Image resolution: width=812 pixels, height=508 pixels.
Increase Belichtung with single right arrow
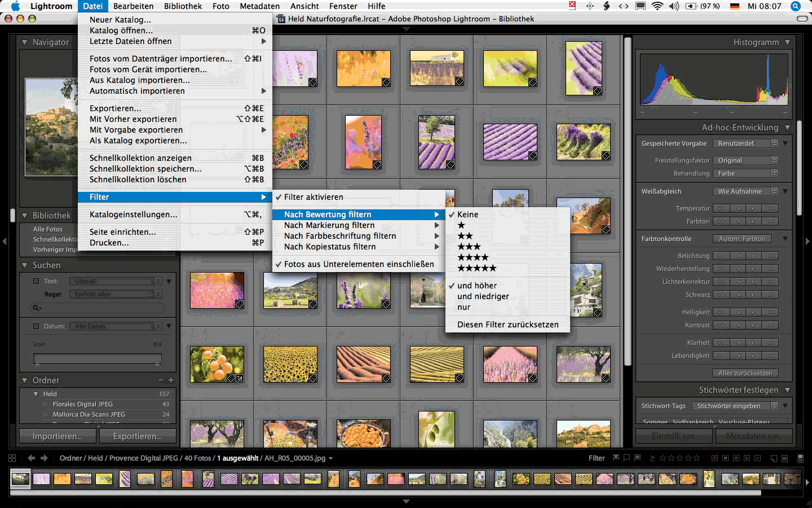[754, 256]
